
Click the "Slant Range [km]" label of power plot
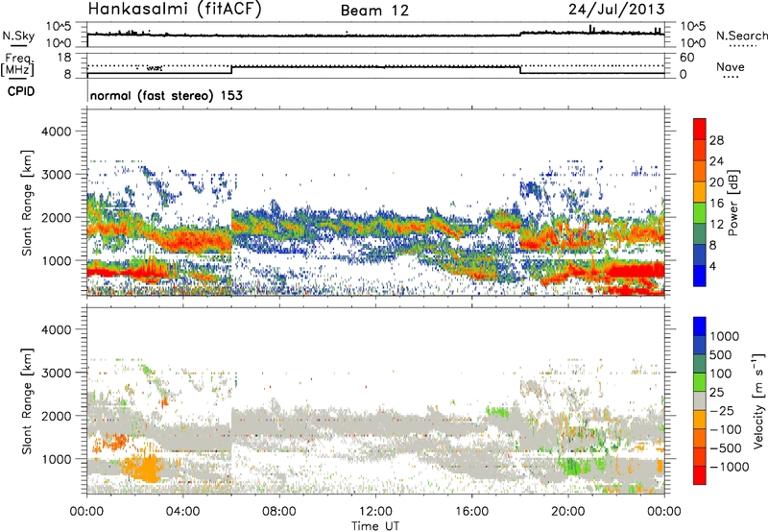27,203
